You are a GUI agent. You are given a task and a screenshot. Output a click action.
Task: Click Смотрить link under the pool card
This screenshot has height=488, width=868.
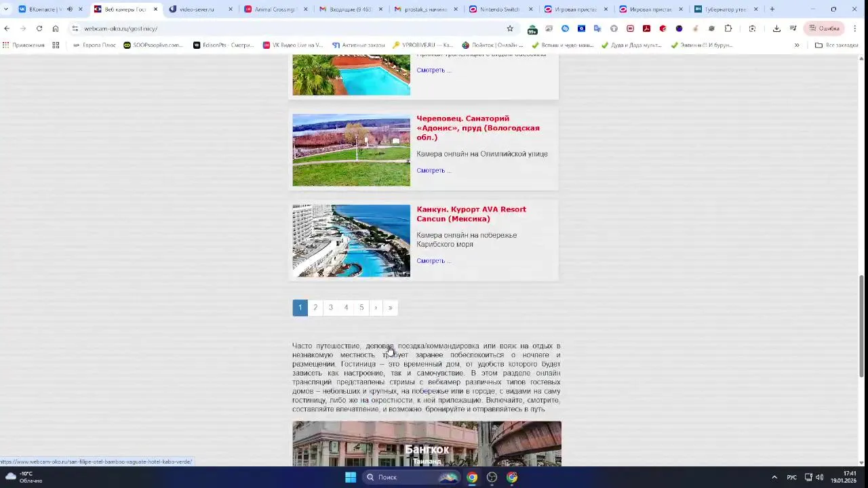[x=433, y=70]
